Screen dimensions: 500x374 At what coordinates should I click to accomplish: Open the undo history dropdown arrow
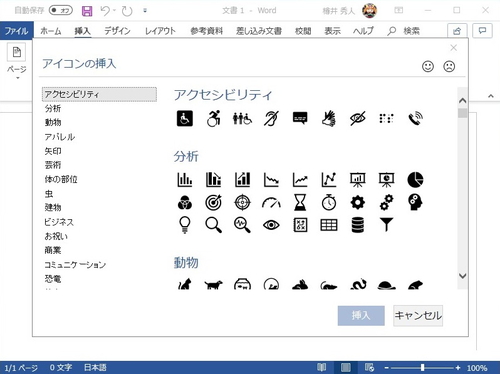pyautogui.click(x=114, y=10)
